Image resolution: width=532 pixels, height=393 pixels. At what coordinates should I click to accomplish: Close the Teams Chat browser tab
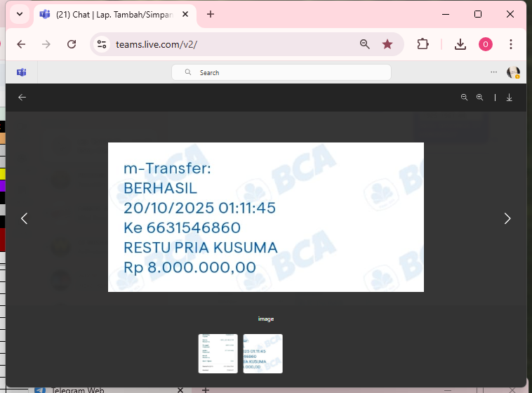(185, 14)
